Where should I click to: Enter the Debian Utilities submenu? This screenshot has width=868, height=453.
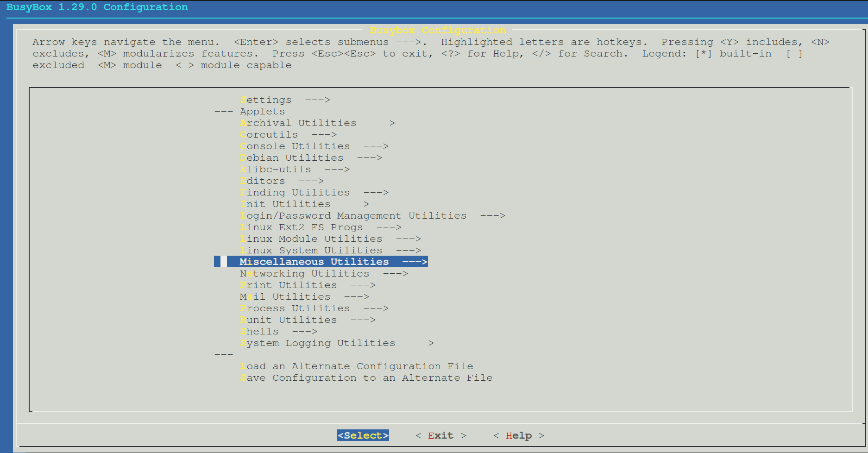(x=291, y=157)
